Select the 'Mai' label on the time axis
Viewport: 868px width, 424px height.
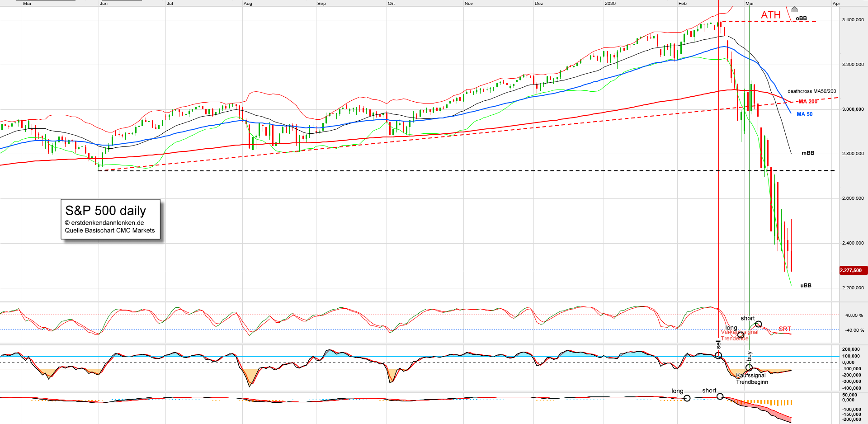point(27,4)
